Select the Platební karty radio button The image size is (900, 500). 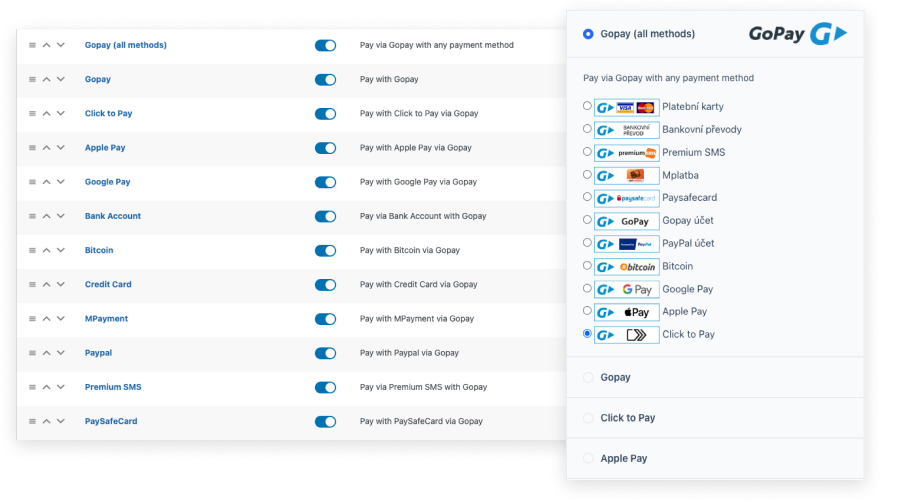tap(587, 106)
